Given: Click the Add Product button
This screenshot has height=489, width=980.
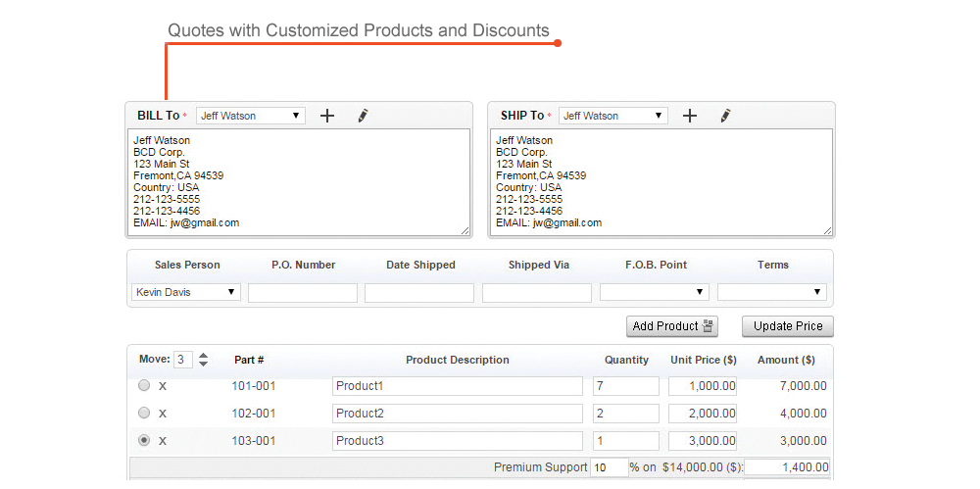Looking at the screenshot, I should point(672,326).
